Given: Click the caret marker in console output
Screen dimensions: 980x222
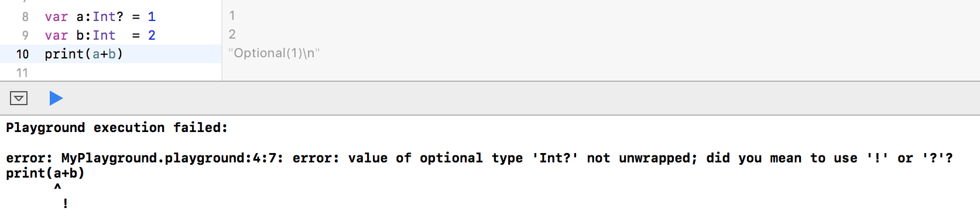Looking at the screenshot, I should click(x=57, y=188).
